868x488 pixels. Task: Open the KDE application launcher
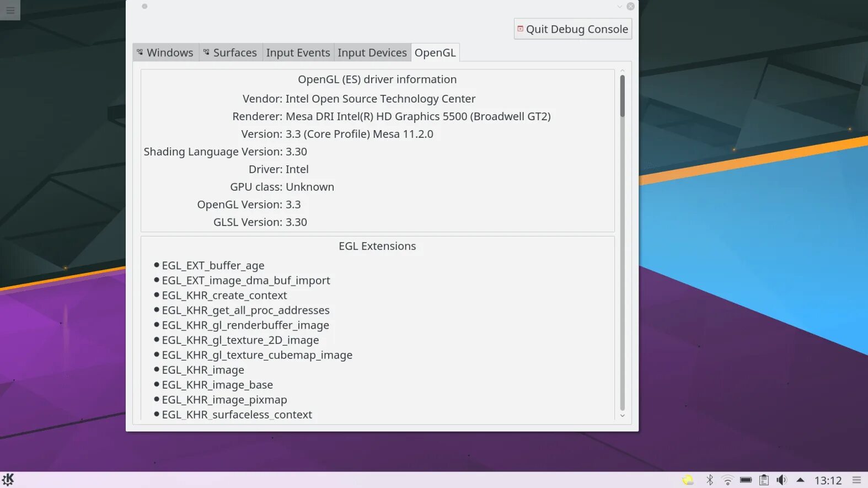point(8,480)
